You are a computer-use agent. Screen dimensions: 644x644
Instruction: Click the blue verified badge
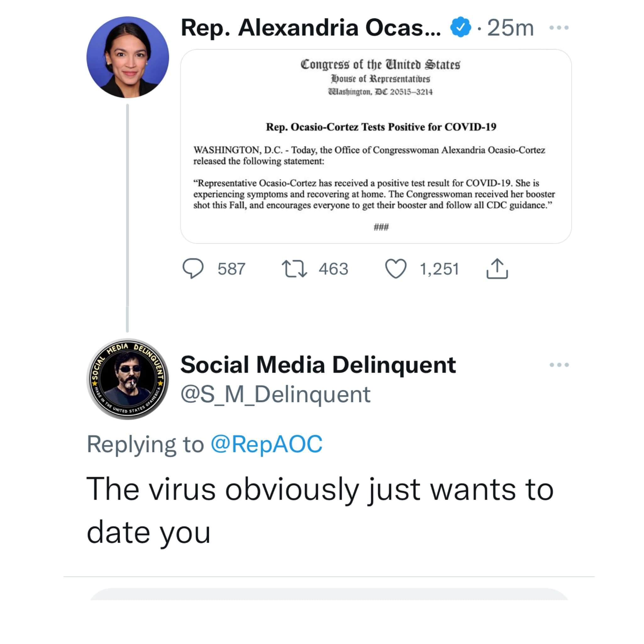coord(460,27)
